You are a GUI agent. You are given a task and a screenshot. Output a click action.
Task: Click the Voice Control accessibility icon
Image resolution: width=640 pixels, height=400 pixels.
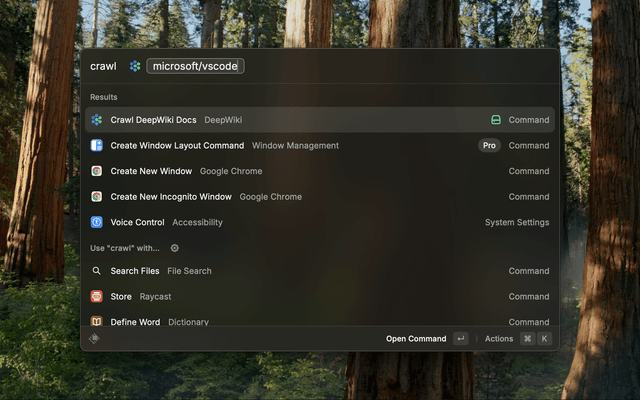97,222
